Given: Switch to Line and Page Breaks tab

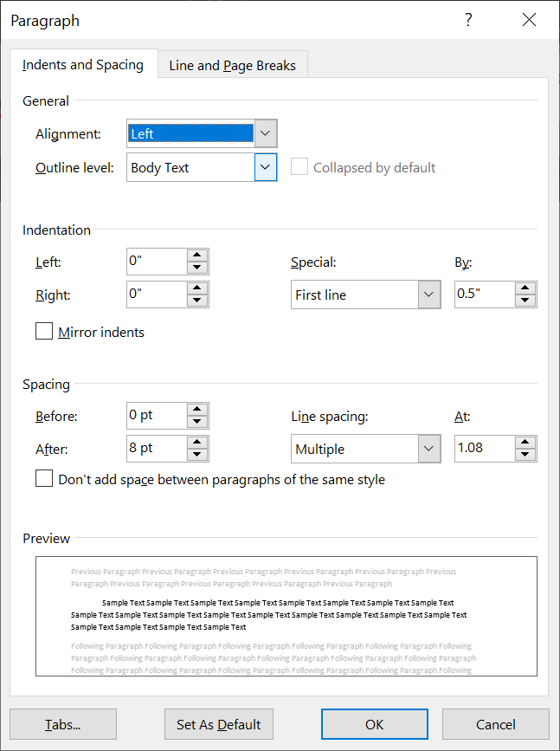Looking at the screenshot, I should click(x=232, y=65).
